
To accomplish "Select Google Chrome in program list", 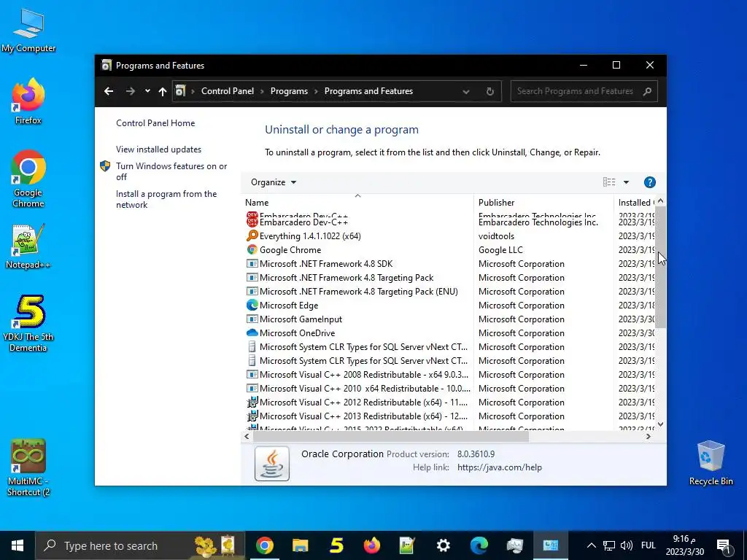I will (450, 250).
